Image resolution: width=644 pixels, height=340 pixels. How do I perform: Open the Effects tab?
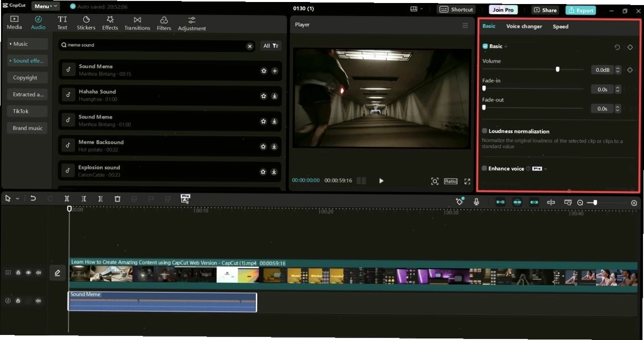point(110,23)
